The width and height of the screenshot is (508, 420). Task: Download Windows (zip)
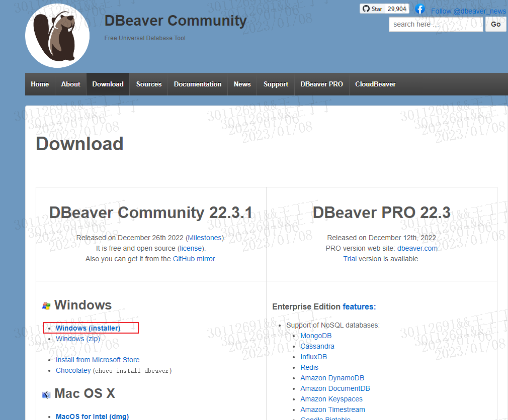pos(78,339)
